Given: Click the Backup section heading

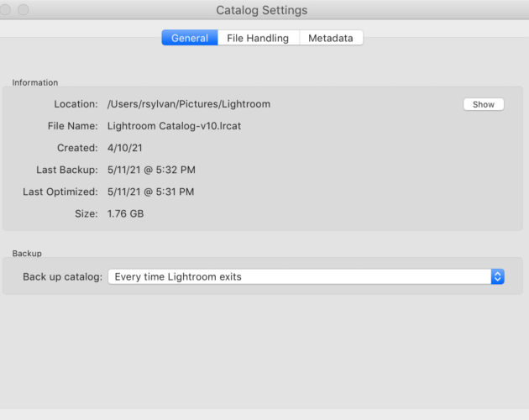Looking at the screenshot, I should click(27, 253).
